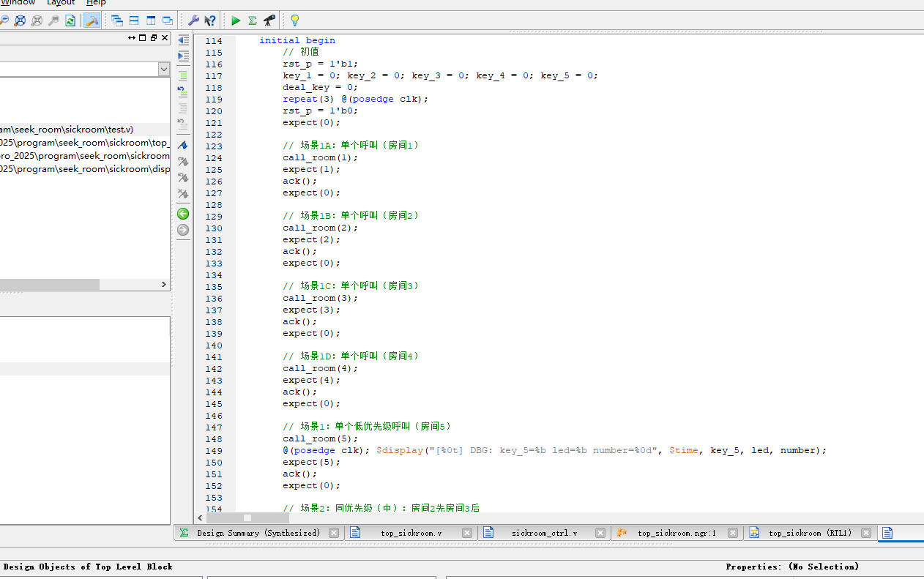The width and height of the screenshot is (924, 579).
Task: Click the next bookmark flag icon
Action: point(183,161)
